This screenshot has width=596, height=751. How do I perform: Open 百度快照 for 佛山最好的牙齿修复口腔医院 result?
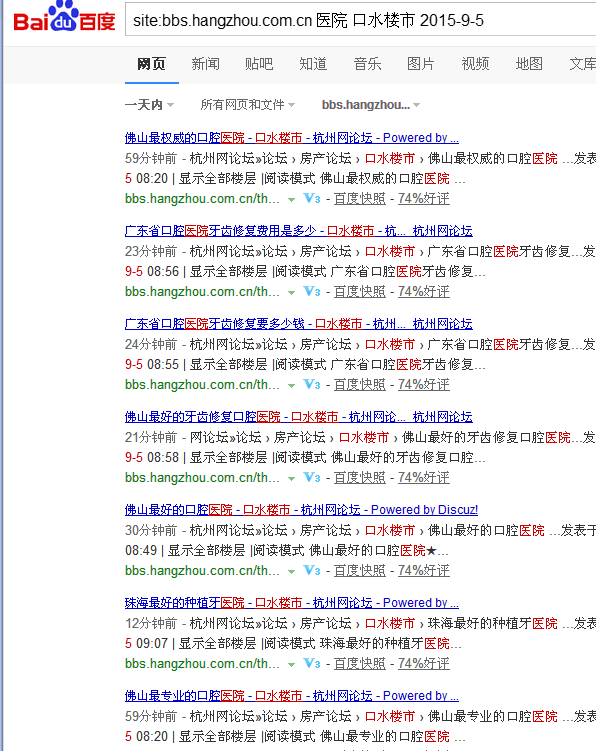pyautogui.click(x=359, y=477)
